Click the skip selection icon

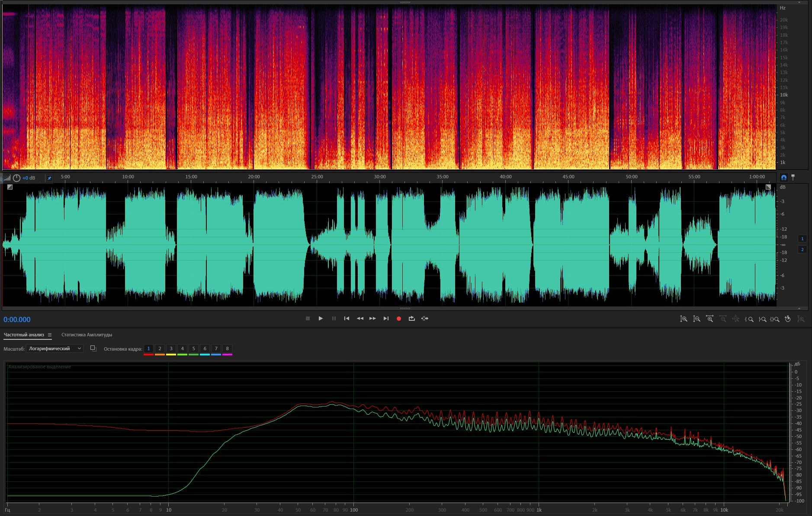(425, 319)
